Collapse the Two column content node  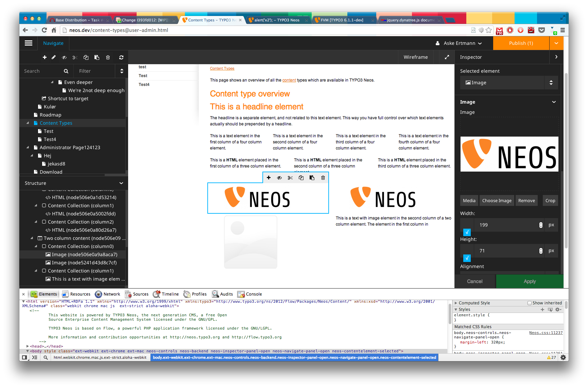pos(32,238)
